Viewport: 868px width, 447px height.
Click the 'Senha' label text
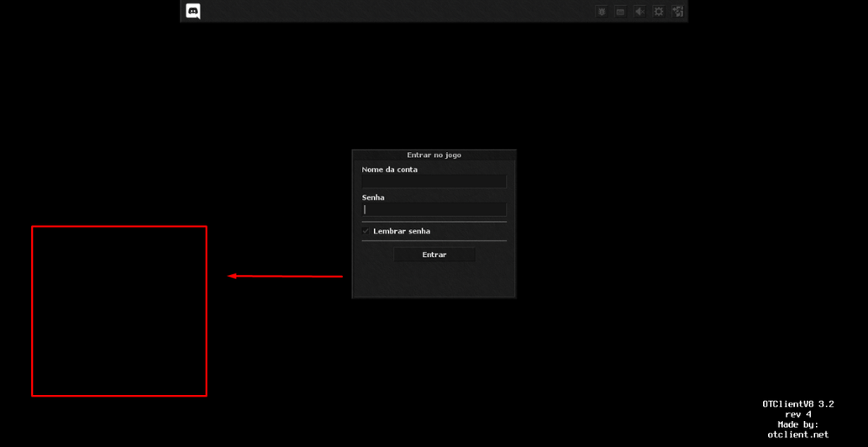373,198
